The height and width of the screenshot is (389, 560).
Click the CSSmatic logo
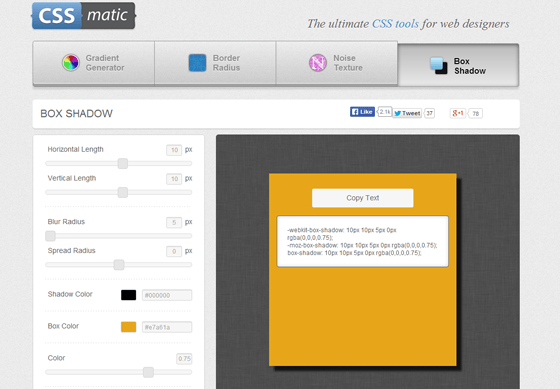84,16
